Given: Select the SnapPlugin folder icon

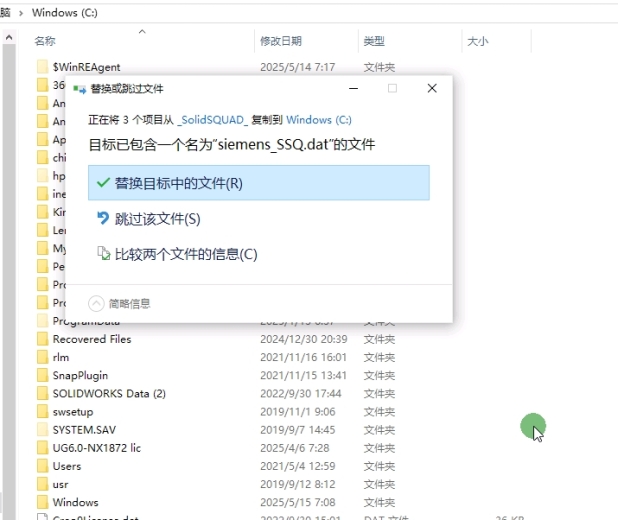Looking at the screenshot, I should pos(42,375).
